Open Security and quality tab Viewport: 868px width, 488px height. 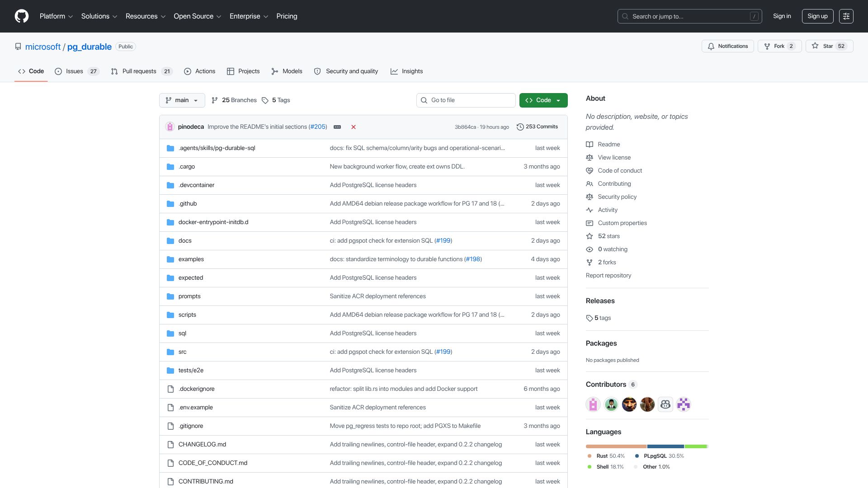pyautogui.click(x=346, y=71)
